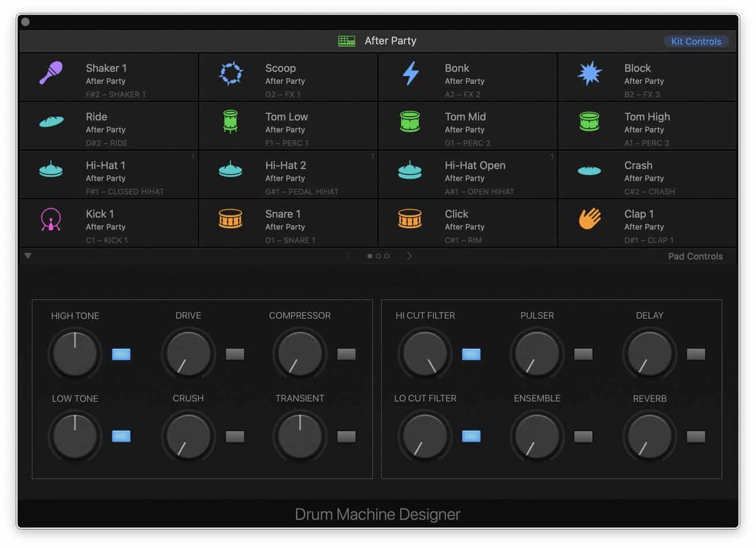Click the Tom Low drum icon

[230, 122]
